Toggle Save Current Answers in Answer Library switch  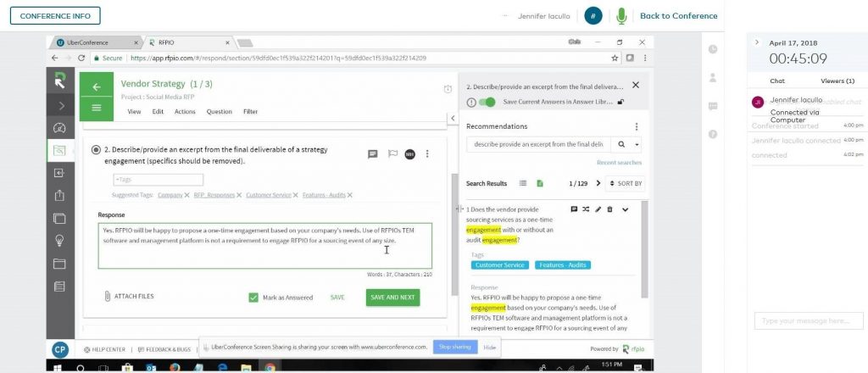(487, 102)
